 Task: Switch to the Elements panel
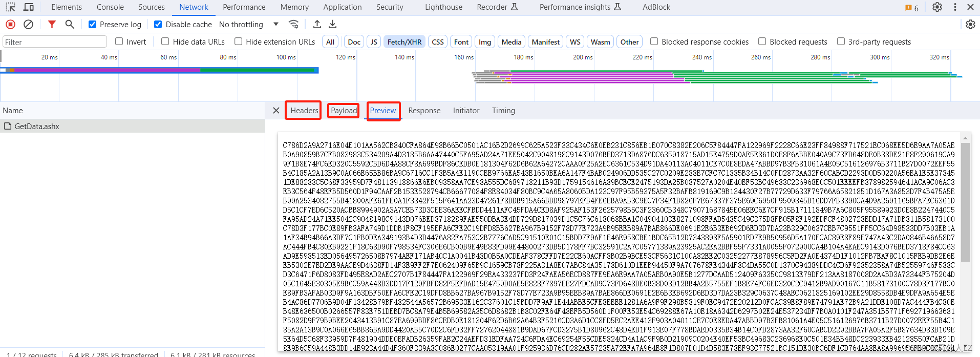click(67, 7)
